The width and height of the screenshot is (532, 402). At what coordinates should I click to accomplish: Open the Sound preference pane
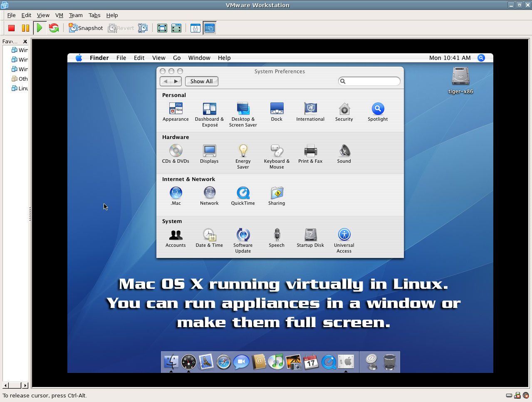pyautogui.click(x=344, y=154)
